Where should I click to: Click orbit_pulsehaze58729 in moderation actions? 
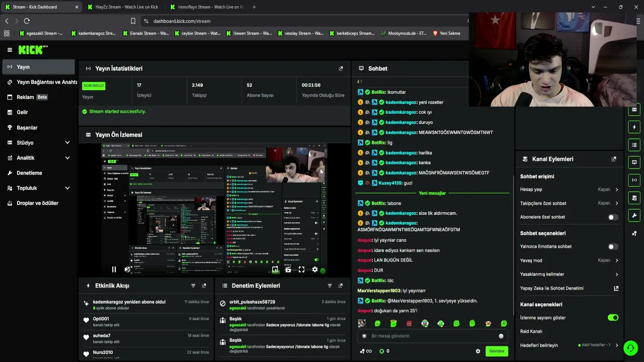pos(252,302)
